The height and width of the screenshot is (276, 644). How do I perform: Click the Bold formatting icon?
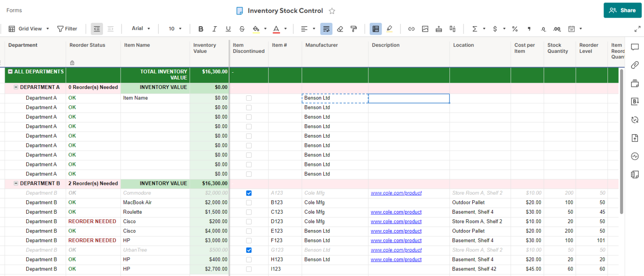tap(200, 29)
